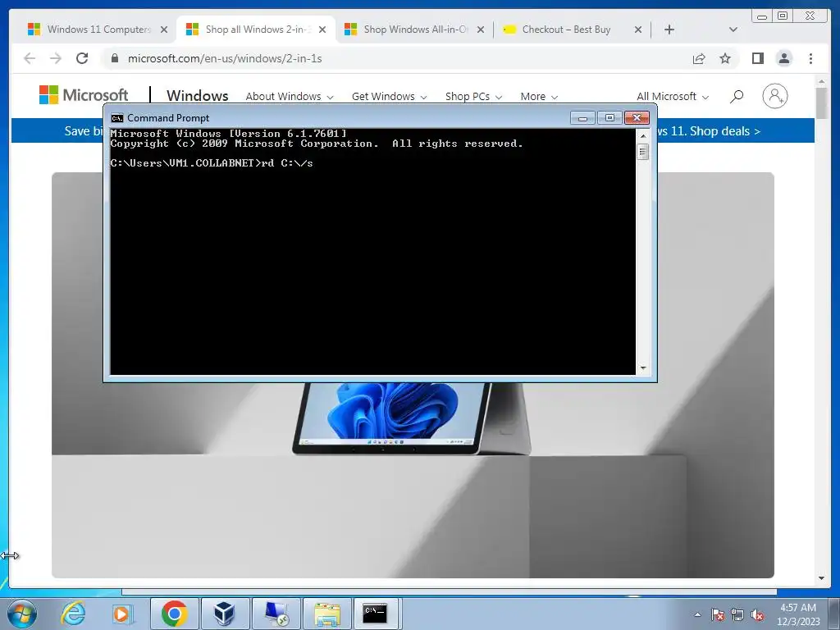
Task: Close the Checkout – Best Buy tab
Action: point(638,30)
